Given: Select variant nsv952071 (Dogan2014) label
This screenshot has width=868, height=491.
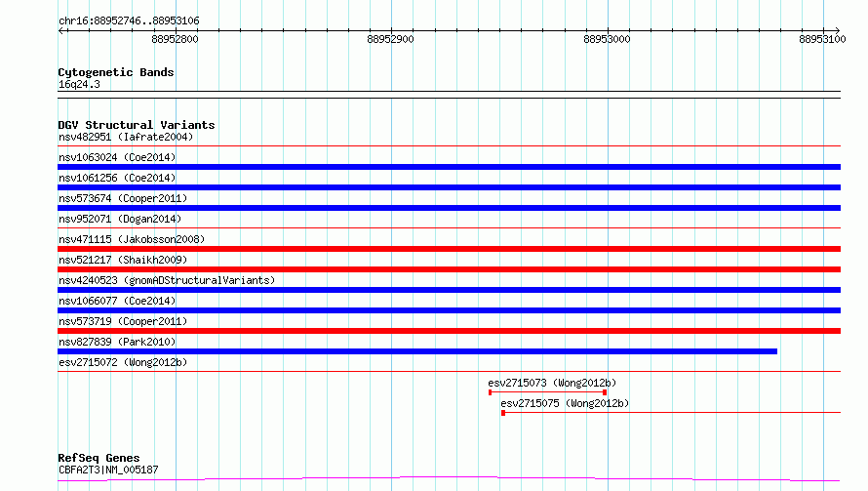Looking at the screenshot, I should (120, 219).
